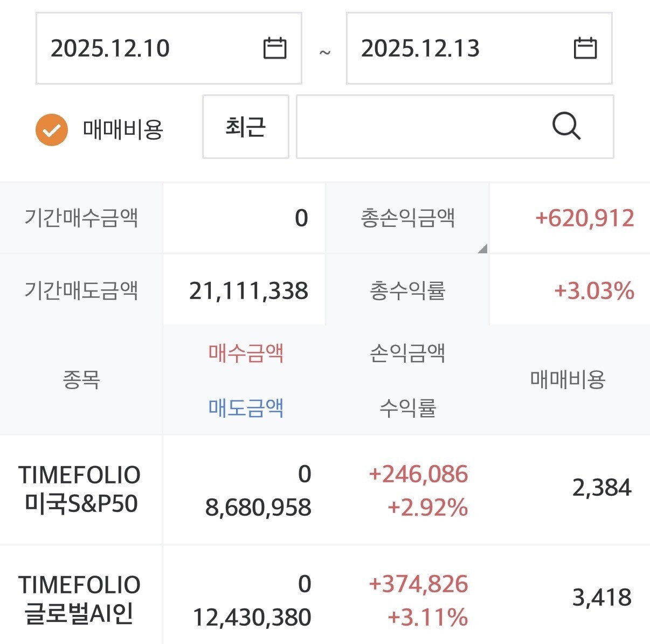The width and height of the screenshot is (650, 644).
Task: Tap the 최근 button
Action: click(246, 127)
